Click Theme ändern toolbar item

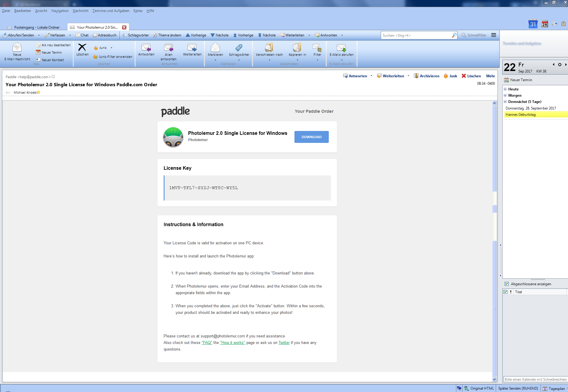click(x=167, y=35)
